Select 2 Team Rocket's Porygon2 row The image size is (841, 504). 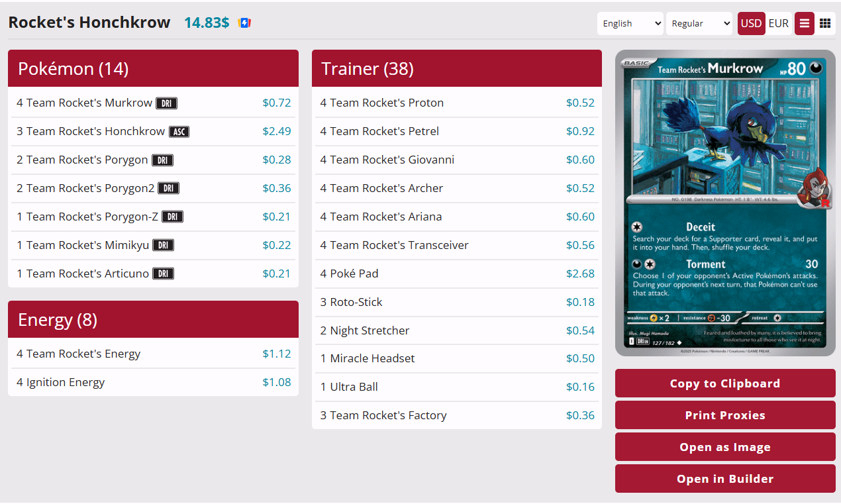154,189
